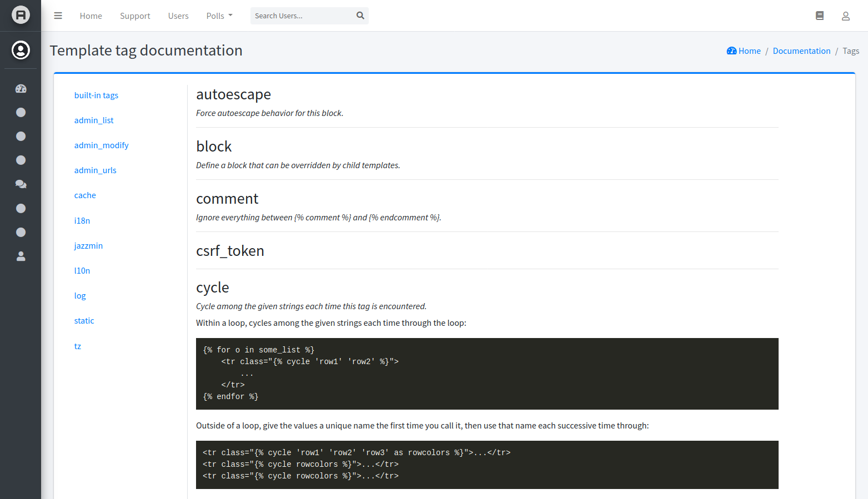Open the jazzmin tag library link
The width and height of the screenshot is (868, 499).
pos(88,246)
